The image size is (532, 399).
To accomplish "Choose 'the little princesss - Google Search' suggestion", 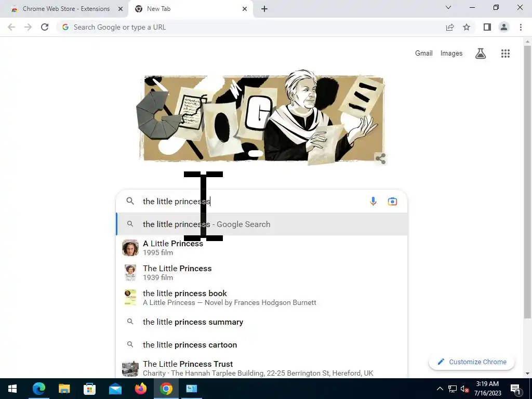I will pyautogui.click(x=261, y=224).
